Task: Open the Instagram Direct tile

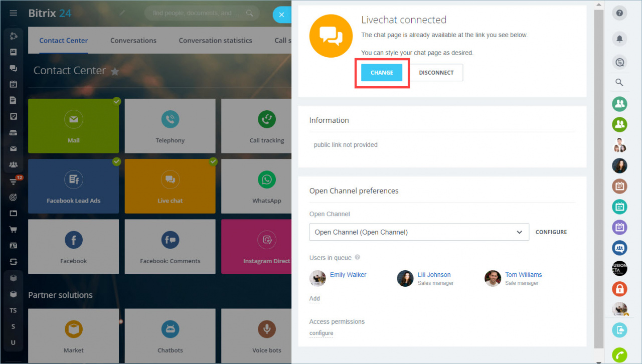Action: coord(256,246)
